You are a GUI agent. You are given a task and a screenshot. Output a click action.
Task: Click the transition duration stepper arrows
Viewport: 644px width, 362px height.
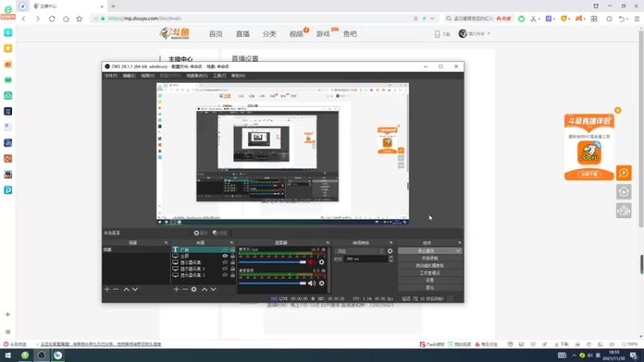tap(390, 259)
